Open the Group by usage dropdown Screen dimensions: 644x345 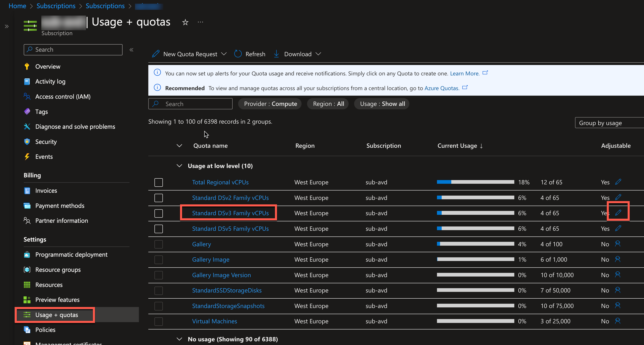[609, 123]
